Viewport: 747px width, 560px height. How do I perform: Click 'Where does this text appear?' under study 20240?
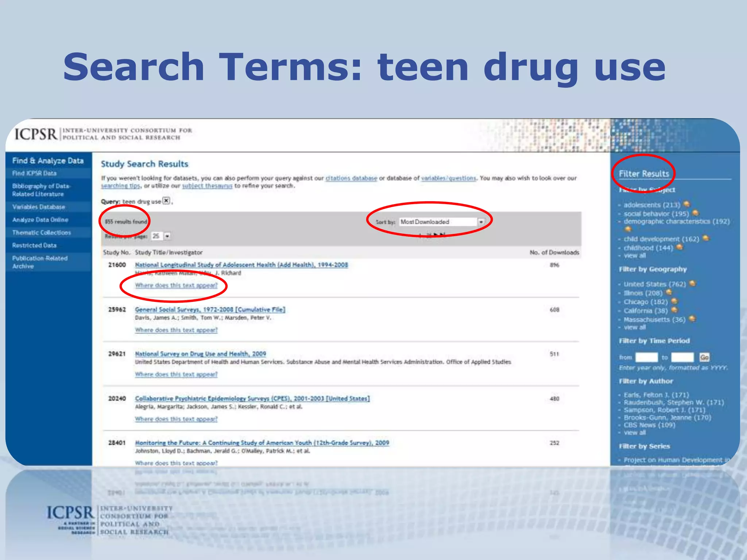176,419
